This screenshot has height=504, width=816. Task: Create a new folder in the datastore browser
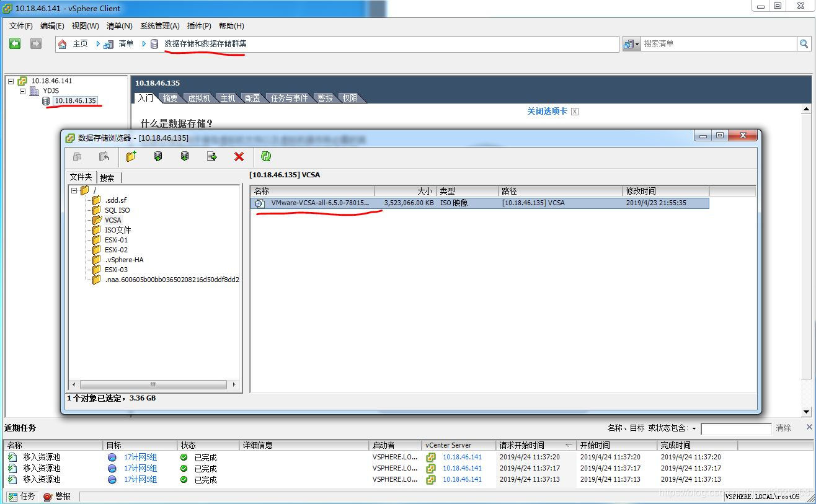coord(131,157)
